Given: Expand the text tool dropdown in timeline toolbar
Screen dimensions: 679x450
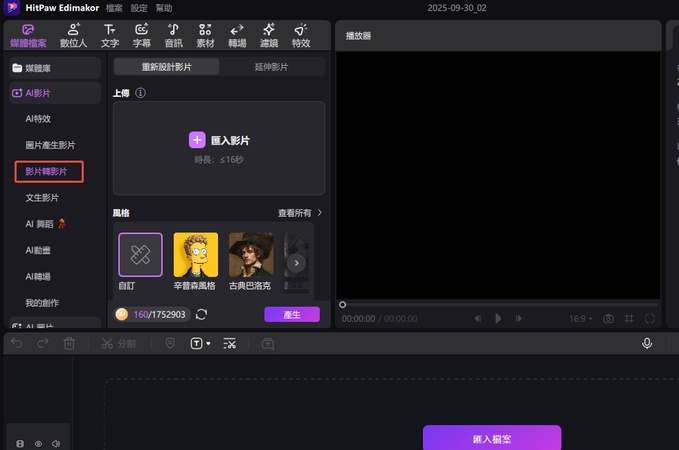Looking at the screenshot, I should coord(208,343).
